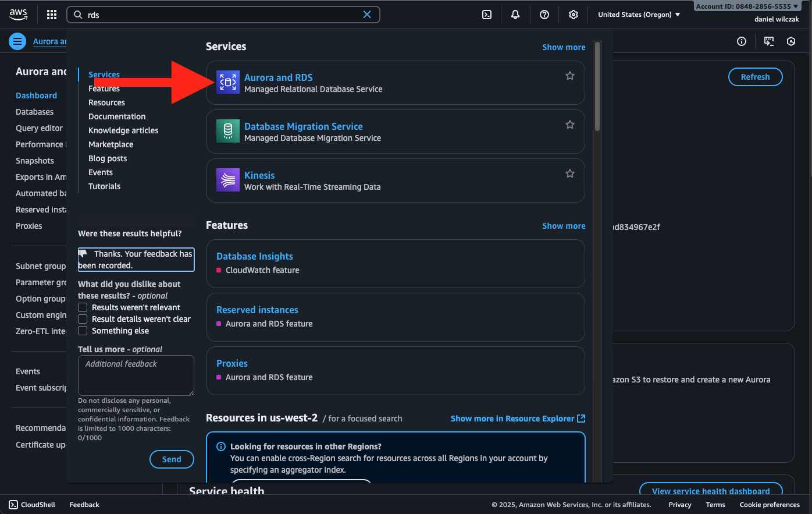Open the Account ID dropdown

point(747,6)
